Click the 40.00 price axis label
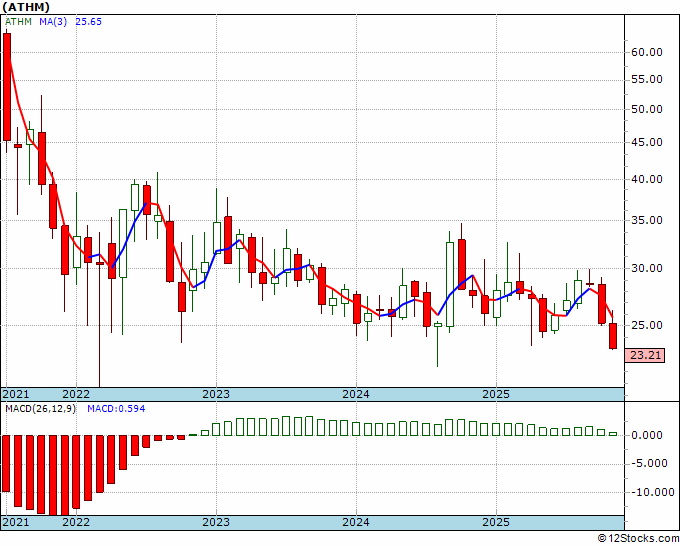The width and height of the screenshot is (680, 546). (646, 179)
